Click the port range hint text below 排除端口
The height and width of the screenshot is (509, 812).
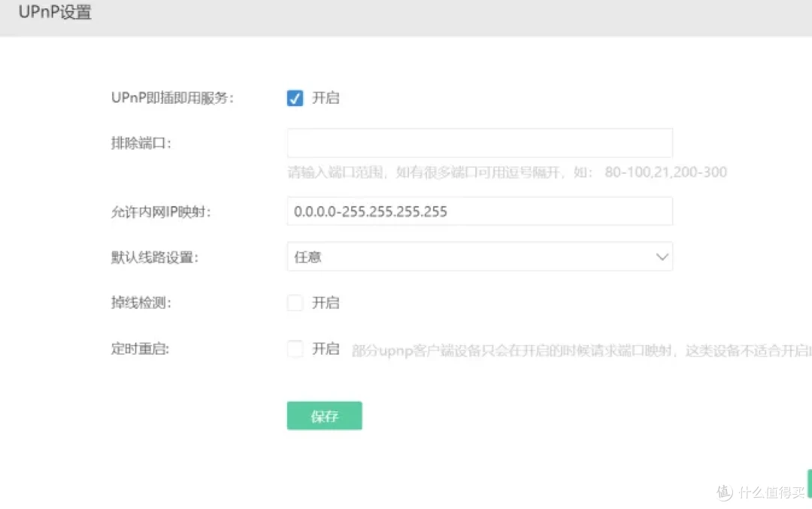coord(507,172)
